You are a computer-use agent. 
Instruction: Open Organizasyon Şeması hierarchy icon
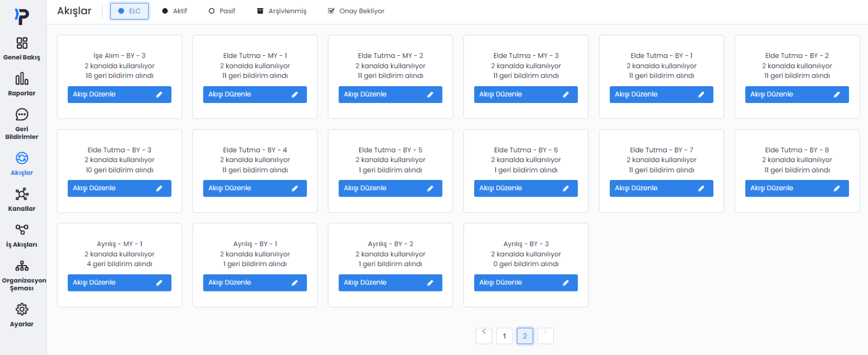22,266
